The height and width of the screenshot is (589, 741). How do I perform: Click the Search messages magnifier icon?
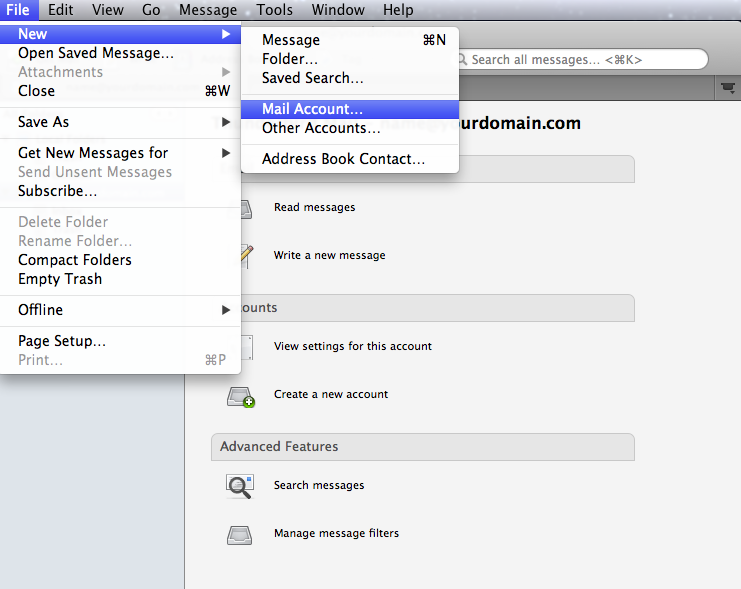click(240, 486)
